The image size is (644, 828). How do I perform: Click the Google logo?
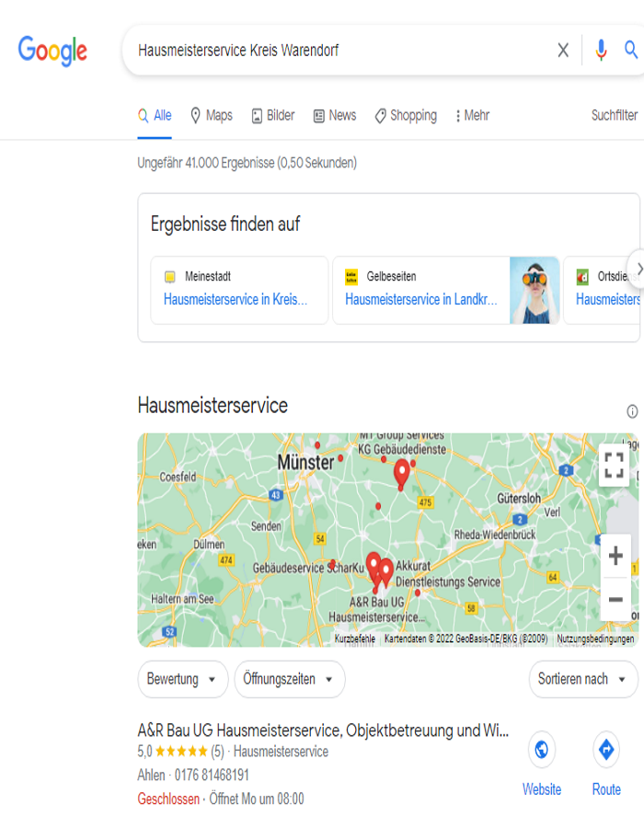pos(52,51)
